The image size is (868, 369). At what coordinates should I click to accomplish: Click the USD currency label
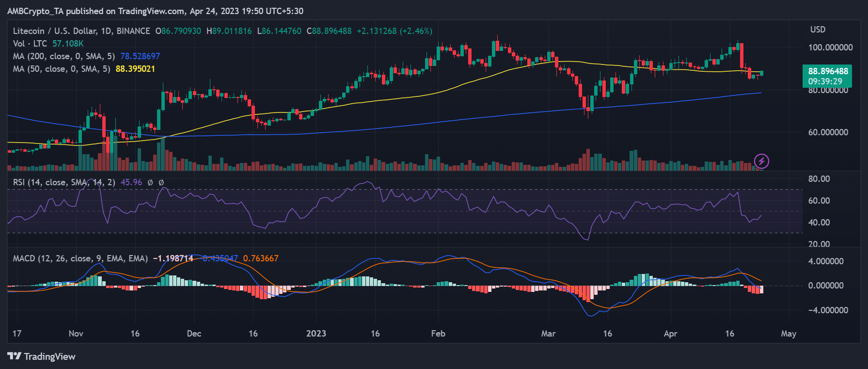pyautogui.click(x=818, y=30)
